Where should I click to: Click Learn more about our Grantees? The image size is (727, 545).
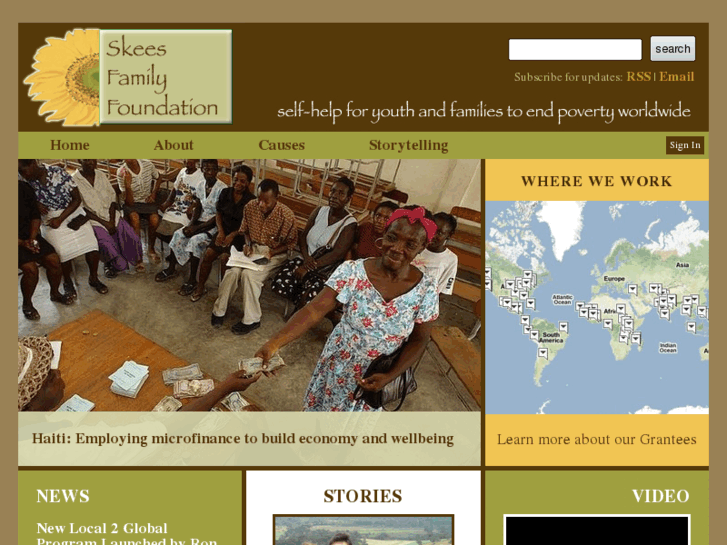597,439
